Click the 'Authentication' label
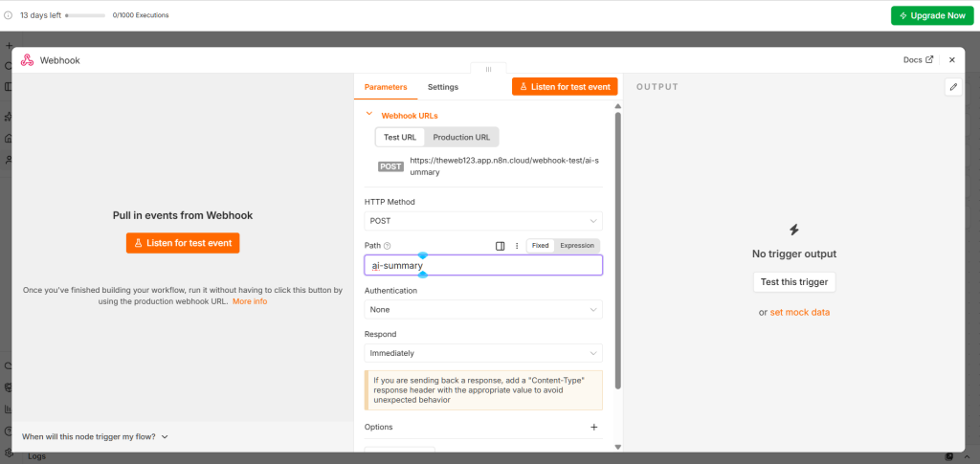 pyautogui.click(x=390, y=291)
